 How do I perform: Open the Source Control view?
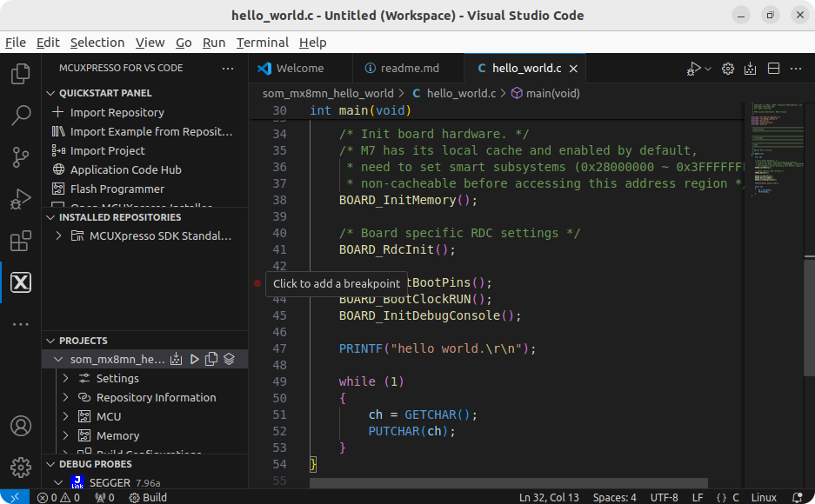coord(20,157)
